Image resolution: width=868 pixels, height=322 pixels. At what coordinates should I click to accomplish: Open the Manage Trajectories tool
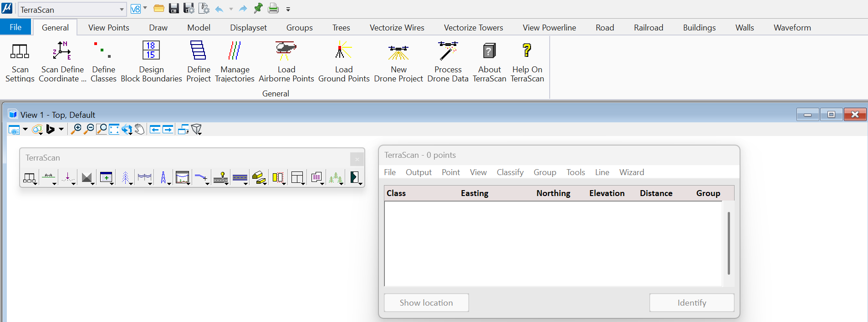[x=235, y=61]
